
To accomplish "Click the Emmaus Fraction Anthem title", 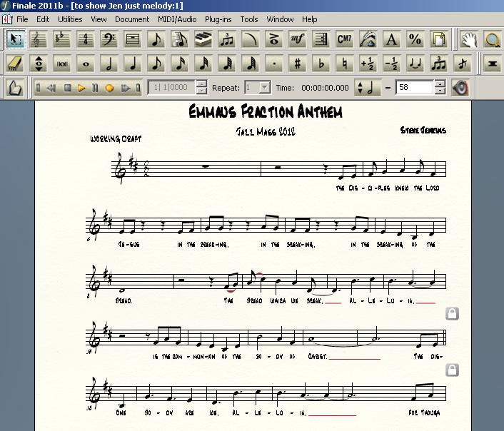I will pyautogui.click(x=265, y=111).
